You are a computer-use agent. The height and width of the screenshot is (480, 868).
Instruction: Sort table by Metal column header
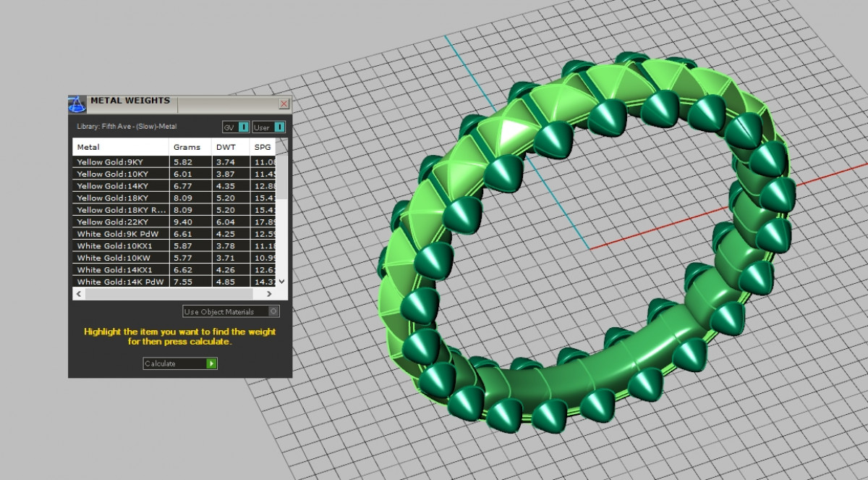[x=120, y=147]
